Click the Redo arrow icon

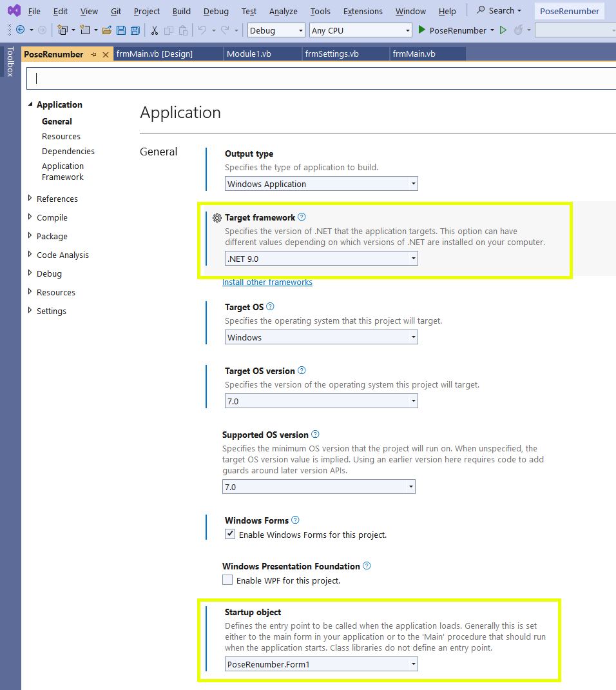click(x=225, y=30)
